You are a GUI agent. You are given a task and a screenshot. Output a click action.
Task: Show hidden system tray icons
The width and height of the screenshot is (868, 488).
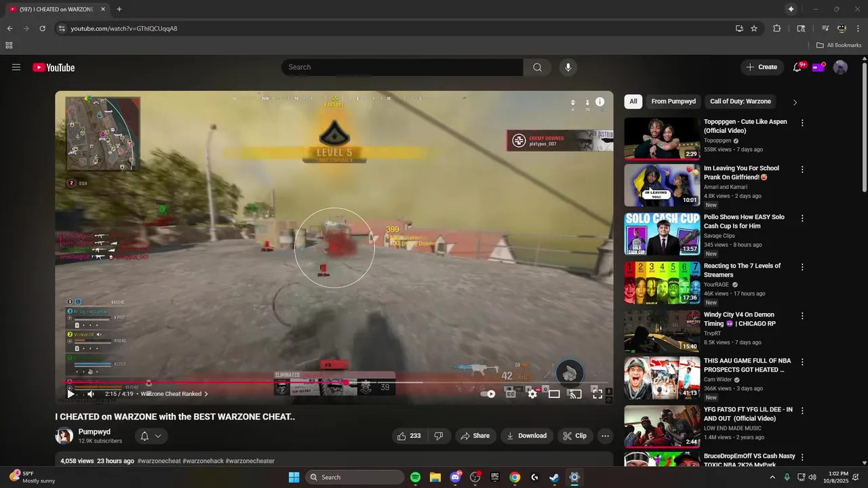(772, 477)
